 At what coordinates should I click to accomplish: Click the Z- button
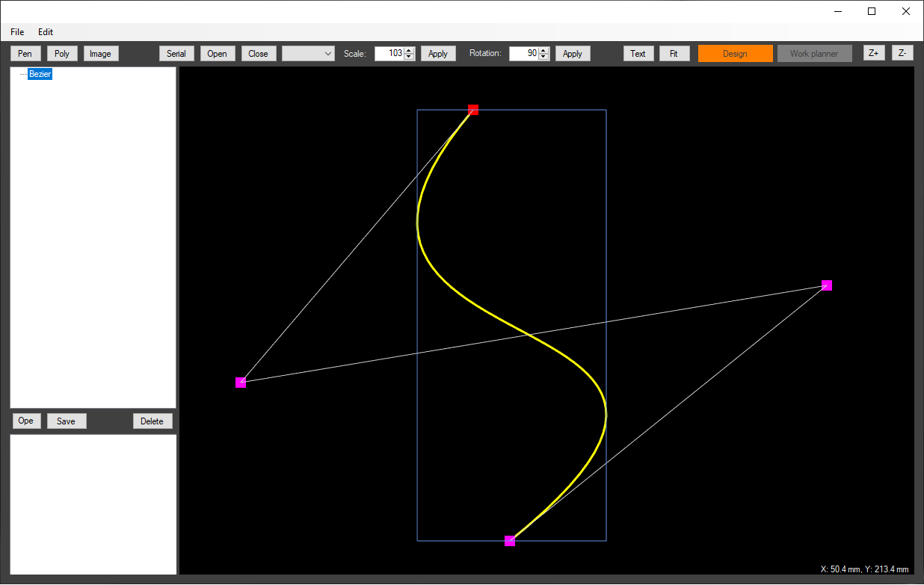(x=902, y=52)
